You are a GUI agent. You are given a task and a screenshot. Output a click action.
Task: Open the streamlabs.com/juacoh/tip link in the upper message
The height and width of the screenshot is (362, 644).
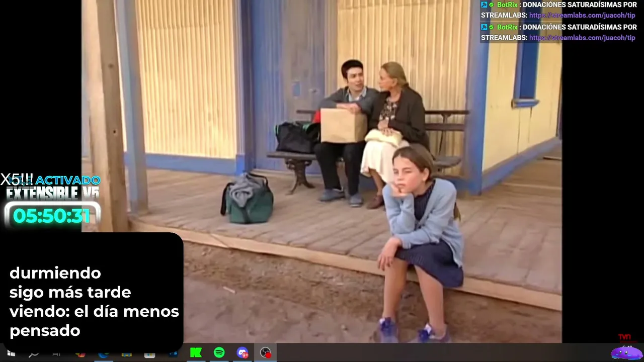582,15
